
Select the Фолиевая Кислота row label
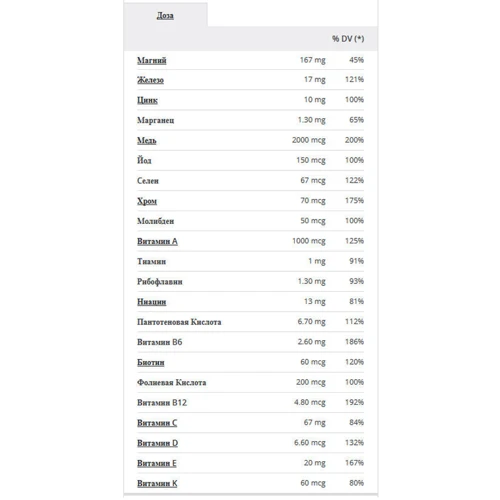click(171, 382)
